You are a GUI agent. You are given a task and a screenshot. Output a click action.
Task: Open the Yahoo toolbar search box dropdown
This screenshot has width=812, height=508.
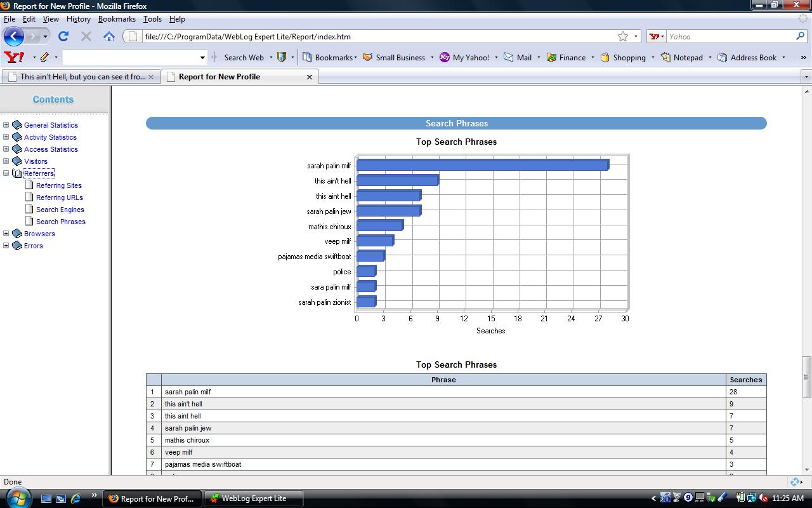pyautogui.click(x=202, y=57)
